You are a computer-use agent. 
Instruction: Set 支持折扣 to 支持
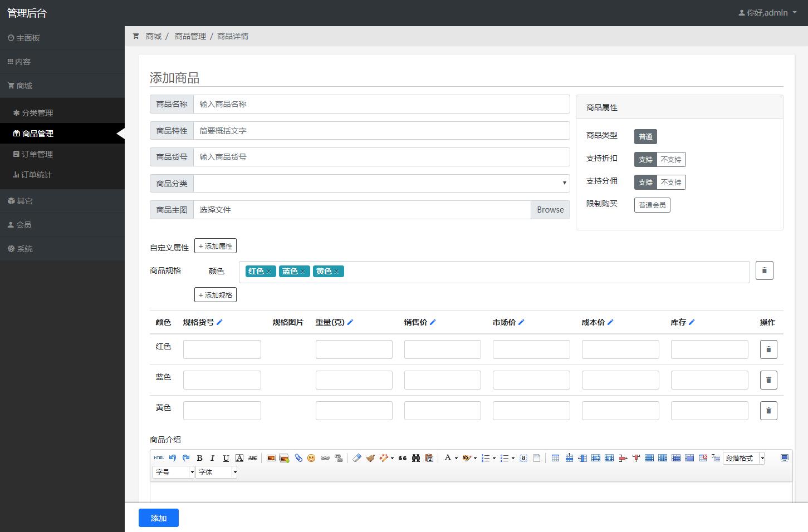(645, 159)
